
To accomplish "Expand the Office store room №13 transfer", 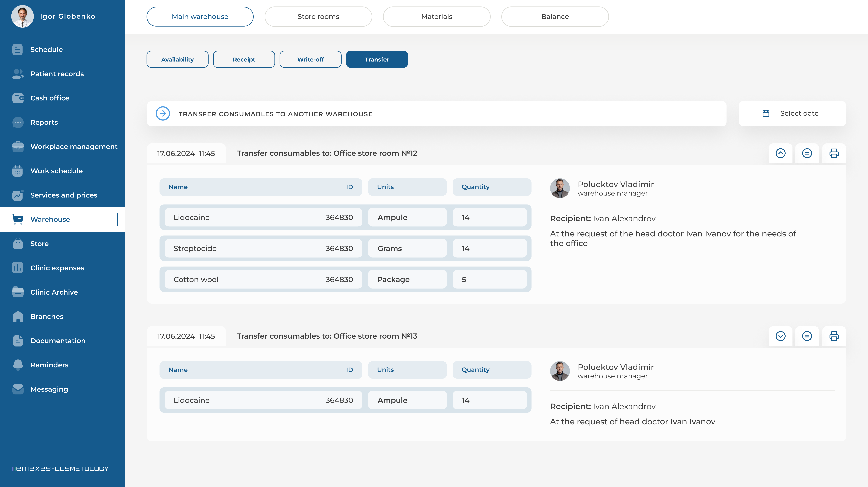I will [x=780, y=336].
